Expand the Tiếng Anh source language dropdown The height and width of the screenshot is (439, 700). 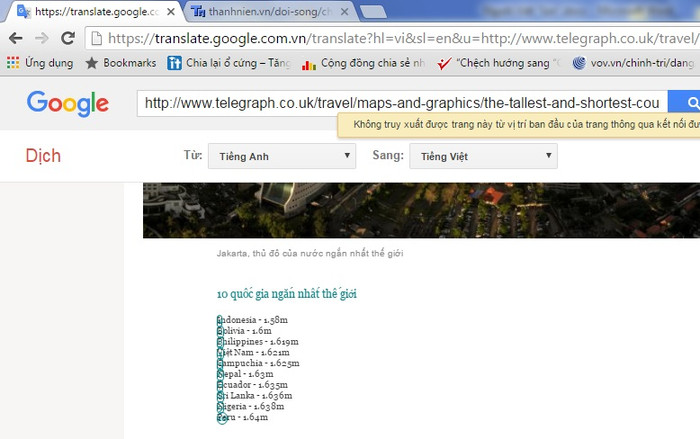point(281,157)
